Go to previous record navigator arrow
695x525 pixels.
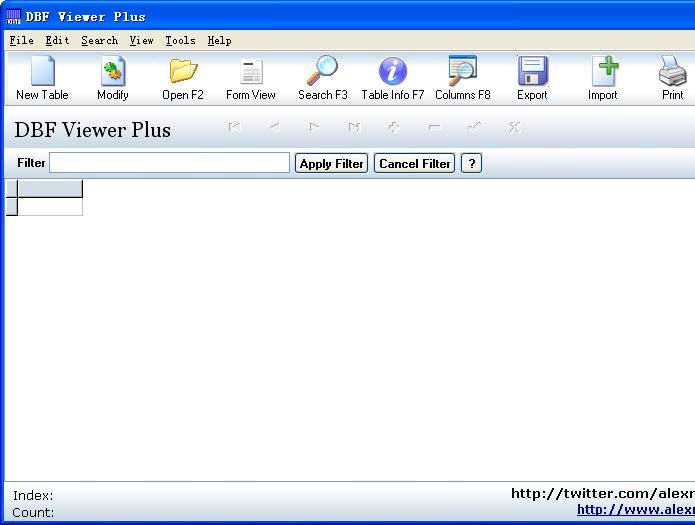[x=274, y=128]
